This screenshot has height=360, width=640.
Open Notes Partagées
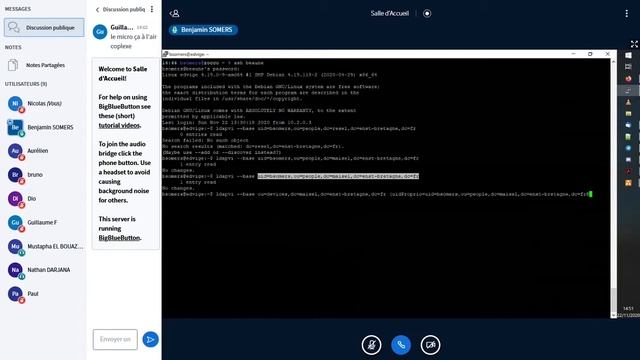click(44, 65)
